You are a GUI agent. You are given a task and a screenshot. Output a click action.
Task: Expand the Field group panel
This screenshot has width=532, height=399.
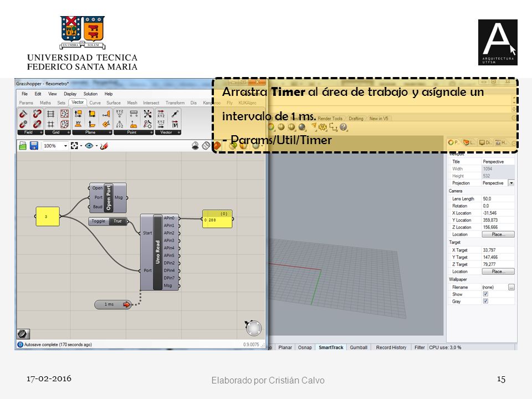click(x=41, y=132)
